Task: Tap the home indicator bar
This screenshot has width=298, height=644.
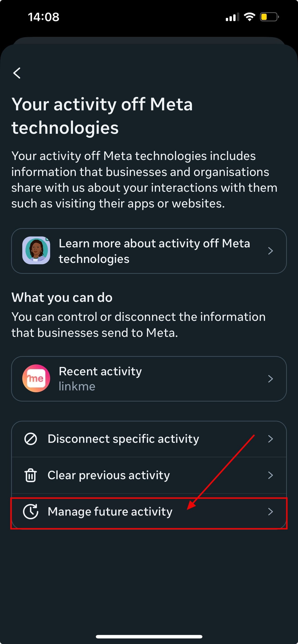Action: (x=149, y=637)
